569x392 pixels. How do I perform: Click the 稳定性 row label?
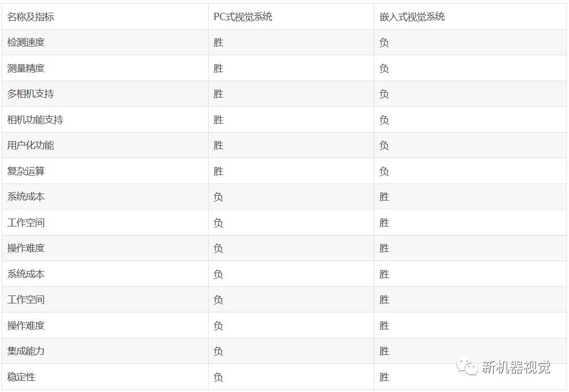pos(22,377)
